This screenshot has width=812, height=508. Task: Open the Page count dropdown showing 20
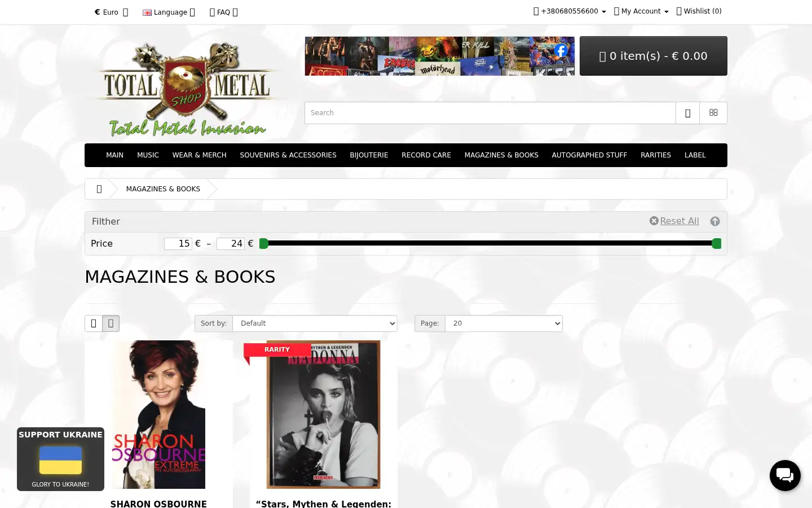(x=504, y=323)
